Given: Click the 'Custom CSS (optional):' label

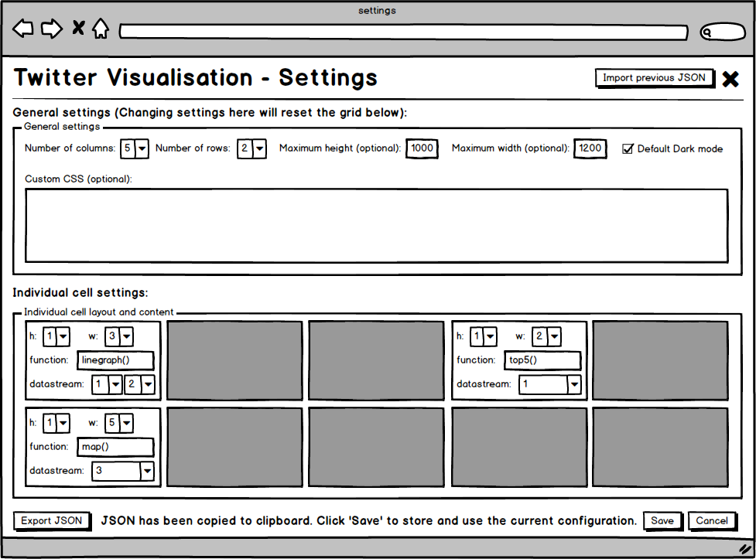Looking at the screenshot, I should point(79,179).
